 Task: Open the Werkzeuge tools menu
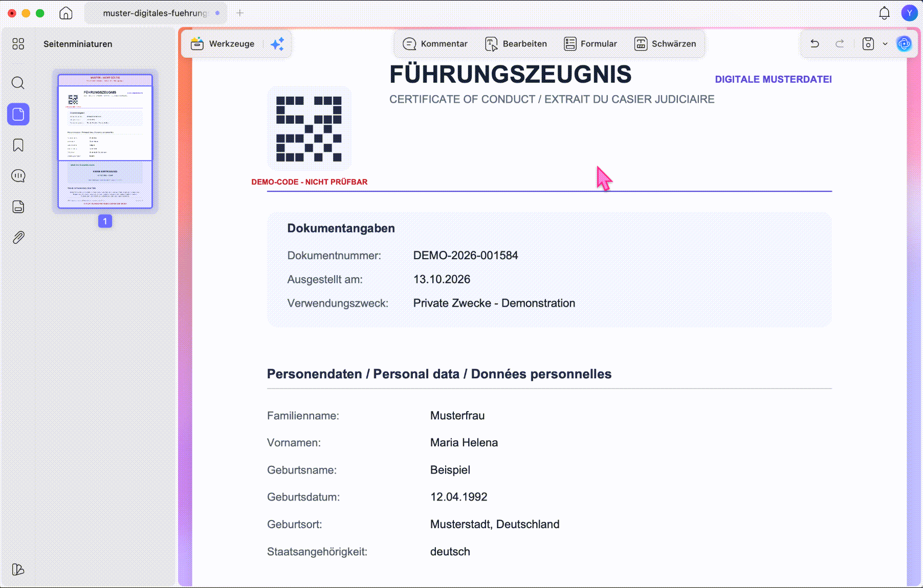pos(223,43)
